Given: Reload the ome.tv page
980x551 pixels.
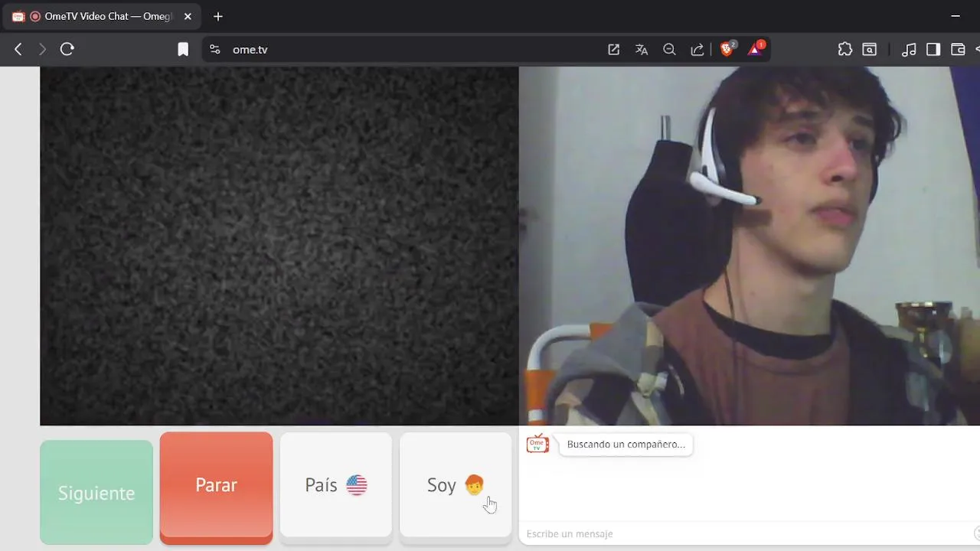Looking at the screenshot, I should (67, 49).
